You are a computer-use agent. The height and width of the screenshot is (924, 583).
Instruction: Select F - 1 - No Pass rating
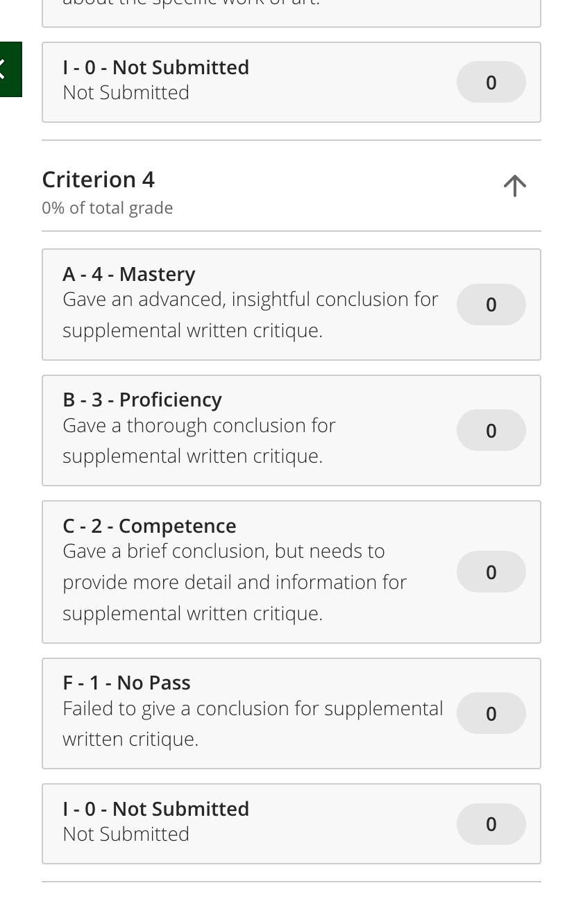coord(291,713)
